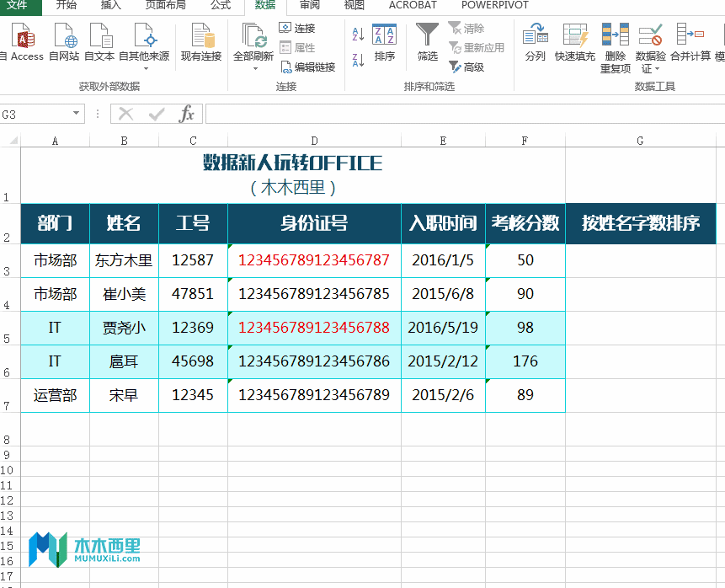Click the confirm entry checkmark button

point(157,114)
